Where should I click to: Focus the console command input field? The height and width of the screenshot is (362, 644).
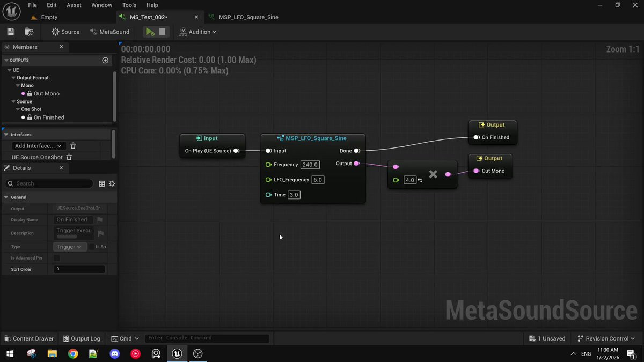click(207, 338)
